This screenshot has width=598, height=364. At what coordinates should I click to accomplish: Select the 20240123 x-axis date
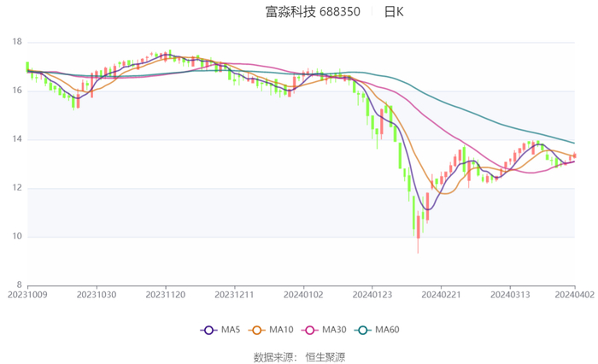[372, 294]
